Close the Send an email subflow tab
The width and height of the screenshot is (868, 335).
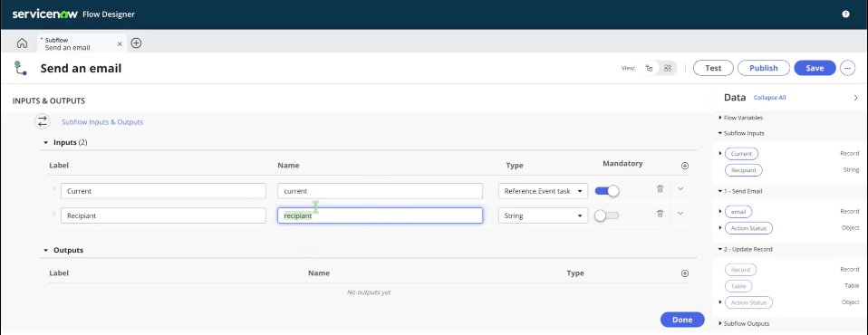120,43
